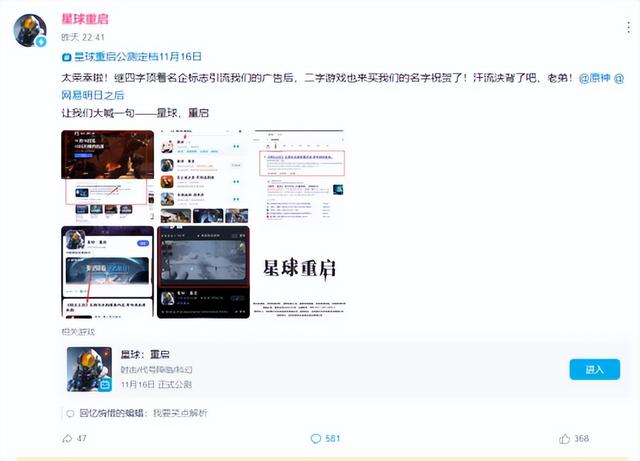Open the three-dot post options menu
The width and height of the screenshot is (640, 461).
pyautogui.click(x=628, y=27)
